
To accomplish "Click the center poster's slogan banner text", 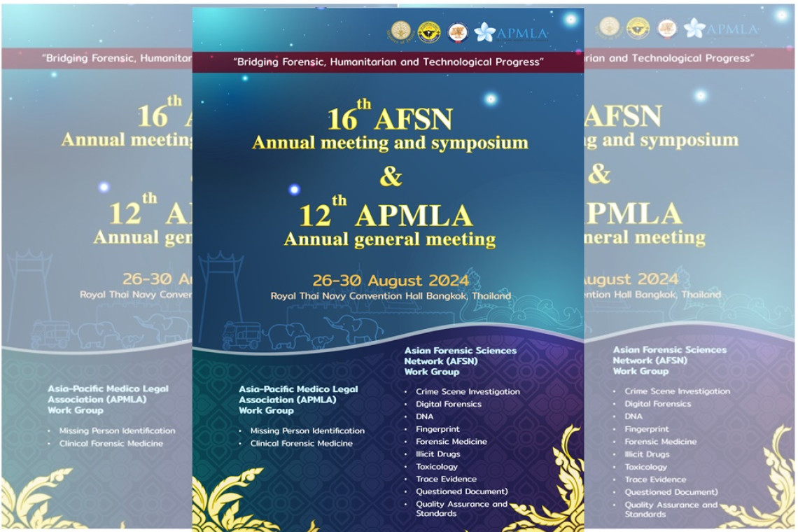I will pos(388,62).
